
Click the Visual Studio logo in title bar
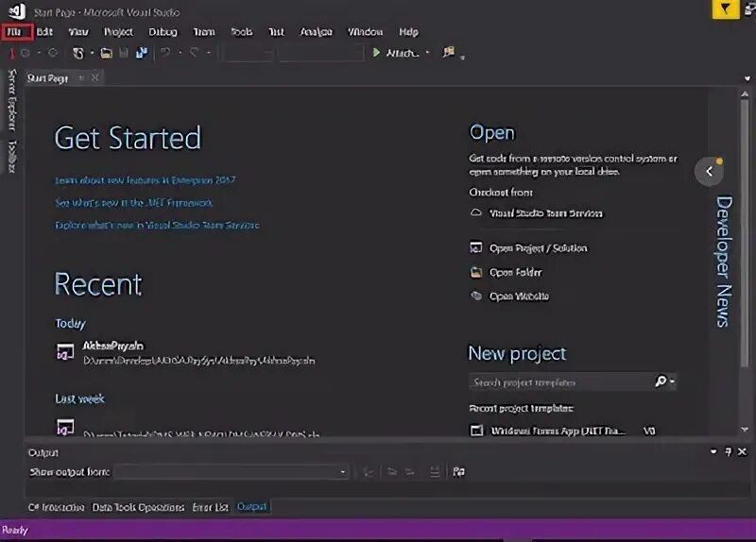(17, 11)
